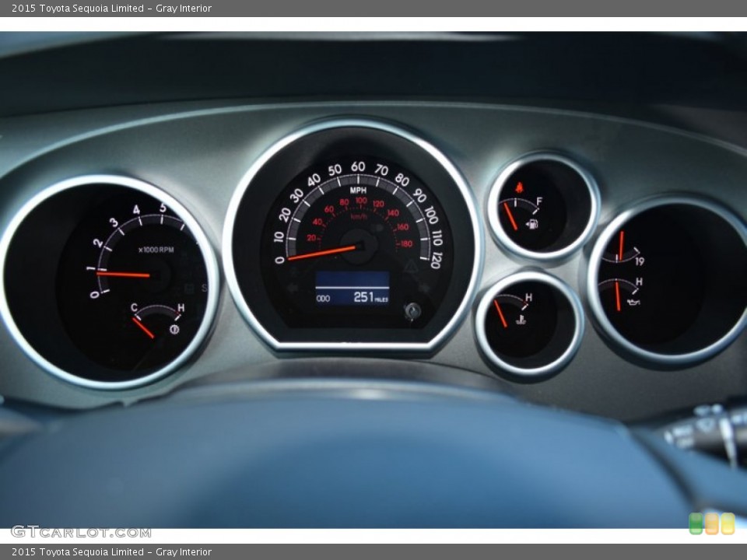Tap the orange tachometer needle
This screenshot has height=560, width=747.
pos(123,275)
